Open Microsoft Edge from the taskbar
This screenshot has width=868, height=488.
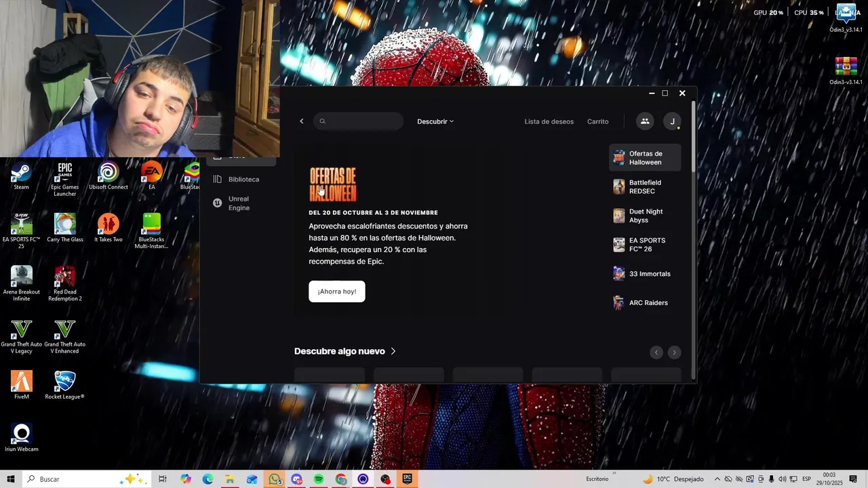[208, 479]
